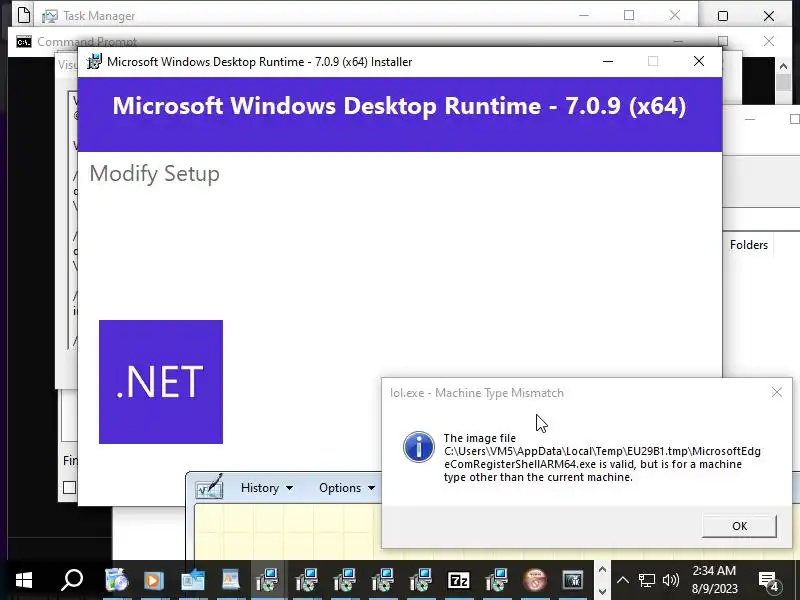Open the taskbar Search magnifier
This screenshot has width=800, height=600.
coord(72,580)
